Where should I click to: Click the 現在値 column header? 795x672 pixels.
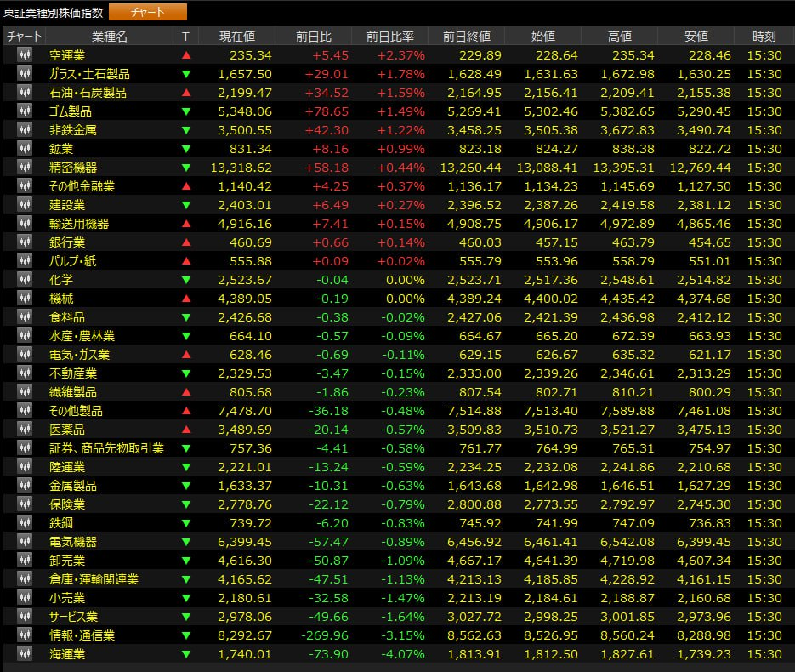point(236,37)
